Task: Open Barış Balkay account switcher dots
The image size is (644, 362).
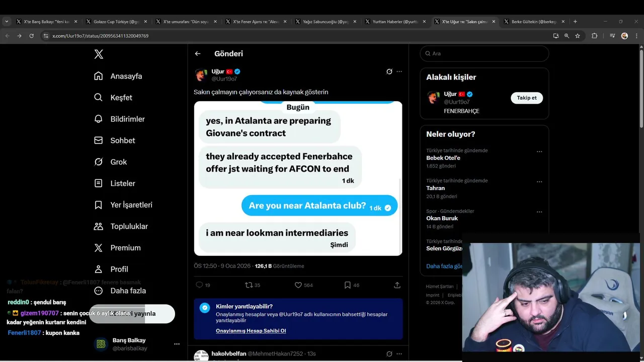Action: (x=177, y=344)
